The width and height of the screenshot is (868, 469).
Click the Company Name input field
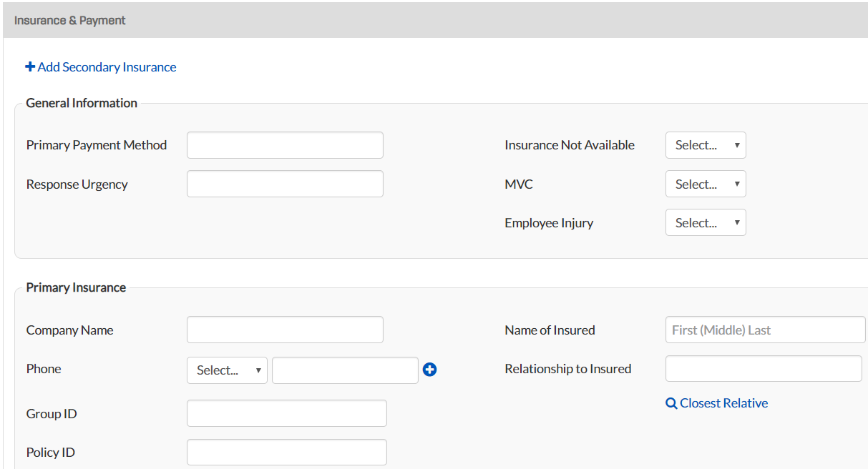click(285, 330)
